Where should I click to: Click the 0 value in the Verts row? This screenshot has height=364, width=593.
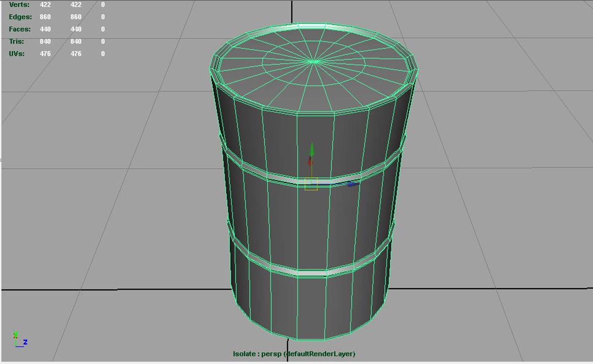pyautogui.click(x=103, y=5)
